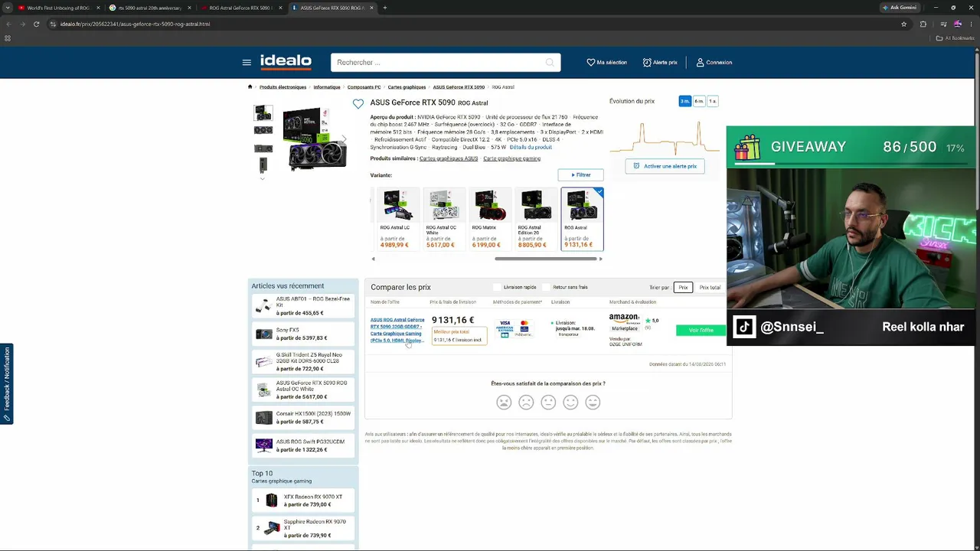Image resolution: width=980 pixels, height=551 pixels.
Task: Open recently viewed Corsair HX1500i
Action: tap(303, 418)
